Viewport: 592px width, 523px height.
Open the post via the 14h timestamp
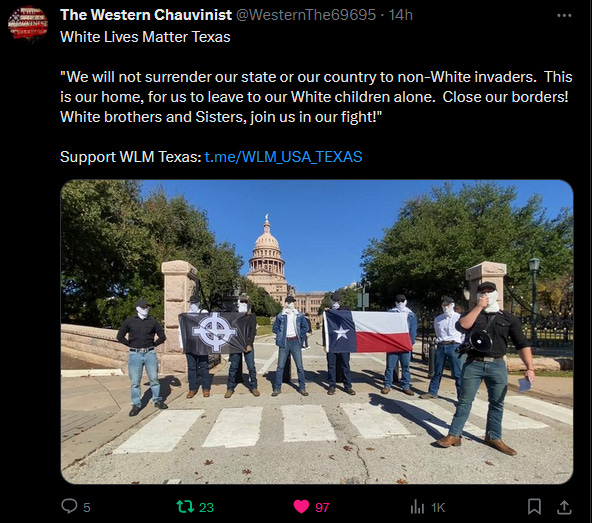tap(401, 15)
